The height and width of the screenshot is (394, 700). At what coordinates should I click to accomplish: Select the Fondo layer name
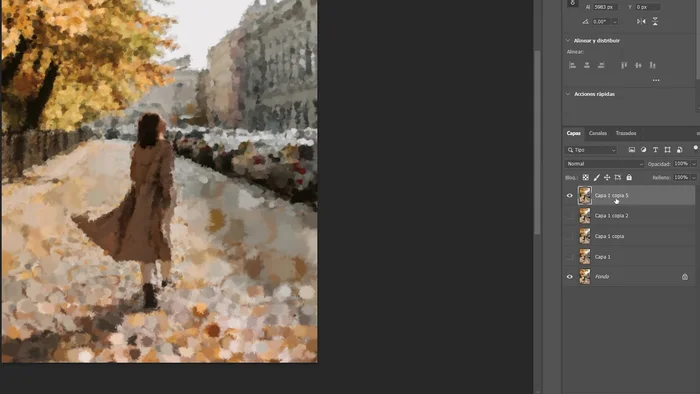tap(602, 277)
